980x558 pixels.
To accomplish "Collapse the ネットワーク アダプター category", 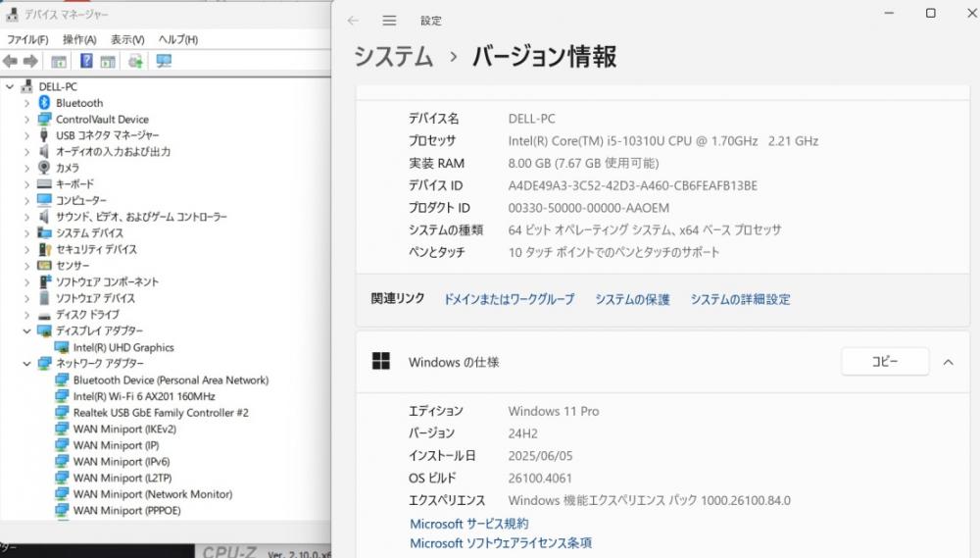I will [x=26, y=363].
